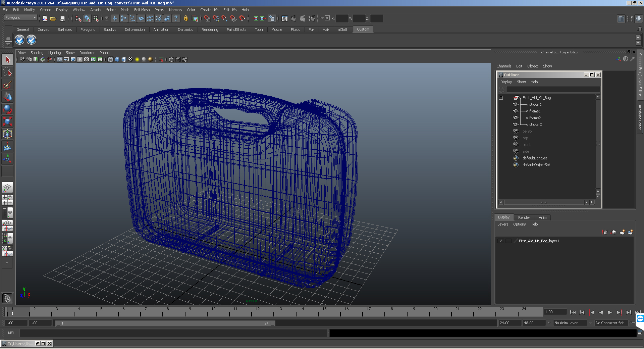Click the range slider bar handle
The height and width of the screenshot is (349, 644).
[166, 323]
